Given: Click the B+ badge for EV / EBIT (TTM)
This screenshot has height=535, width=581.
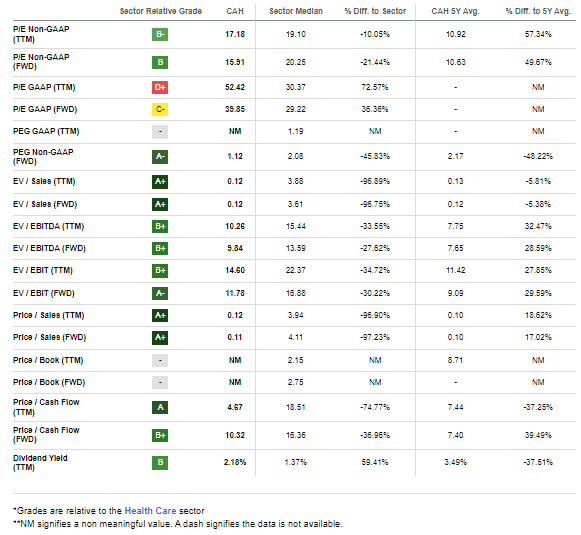Looking at the screenshot, I should point(160,270).
